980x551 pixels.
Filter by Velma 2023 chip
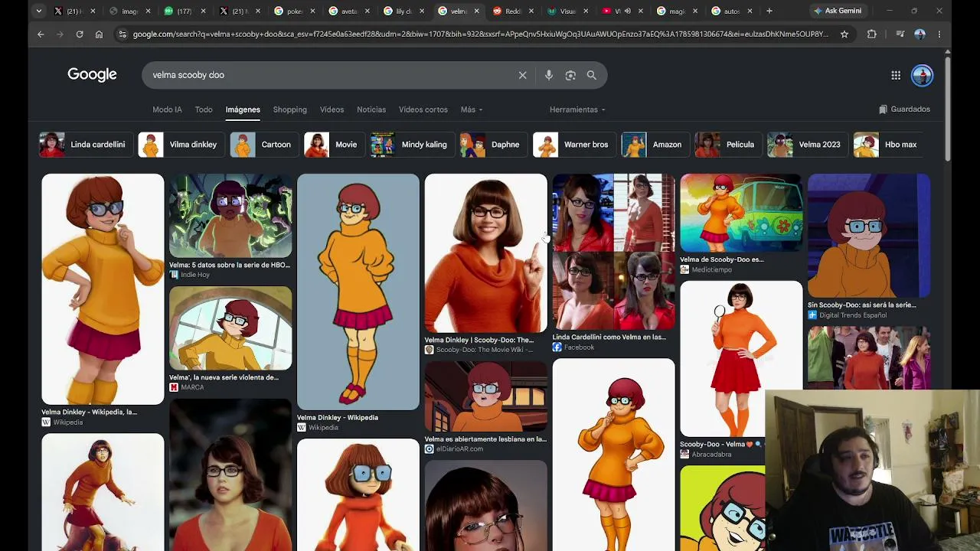(x=808, y=145)
